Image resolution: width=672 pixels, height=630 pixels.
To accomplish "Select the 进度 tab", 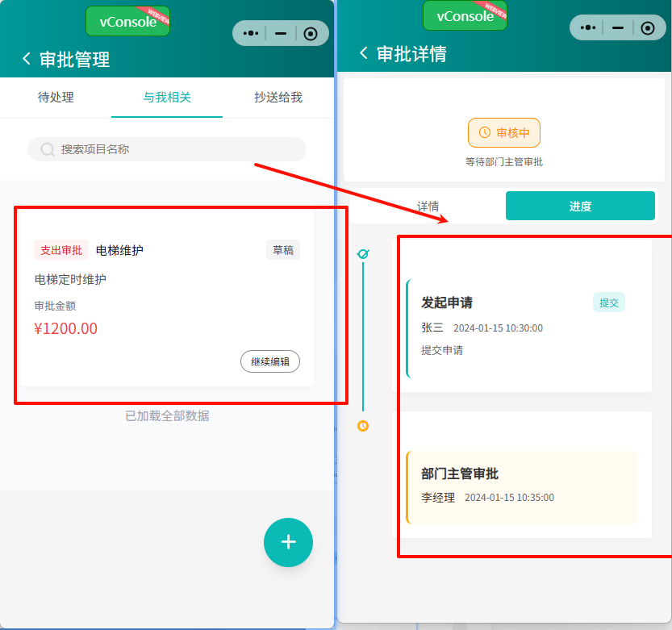I will coord(580,207).
